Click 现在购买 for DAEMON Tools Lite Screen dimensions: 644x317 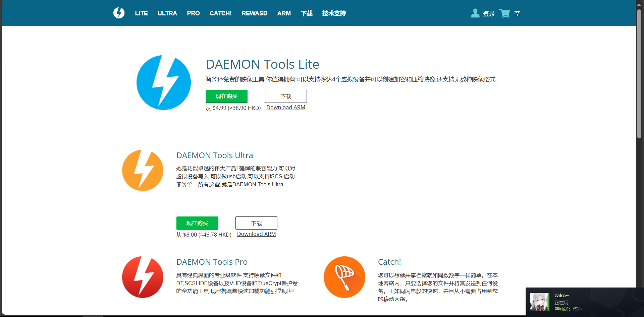[226, 96]
